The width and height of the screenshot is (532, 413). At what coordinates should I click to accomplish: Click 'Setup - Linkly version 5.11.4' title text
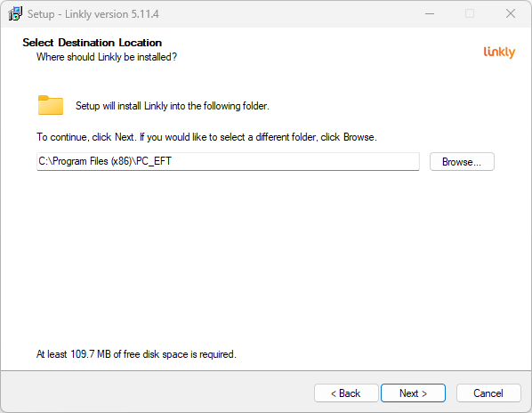93,14
